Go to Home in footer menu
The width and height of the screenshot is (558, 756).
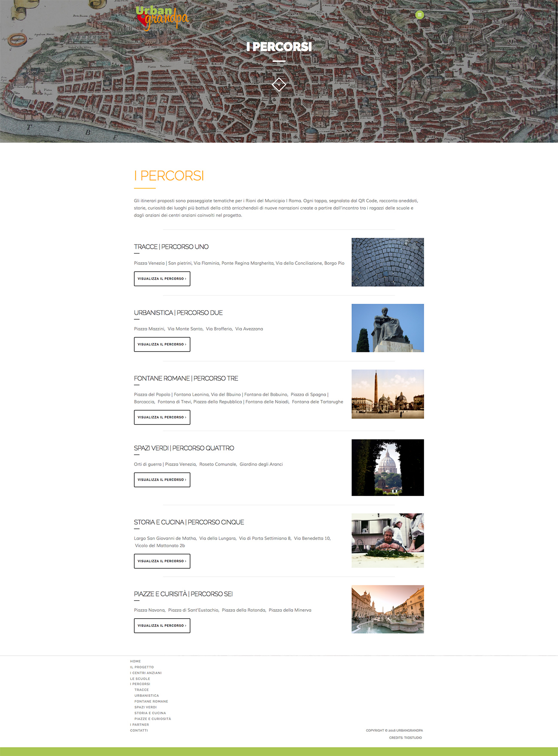pyautogui.click(x=135, y=661)
